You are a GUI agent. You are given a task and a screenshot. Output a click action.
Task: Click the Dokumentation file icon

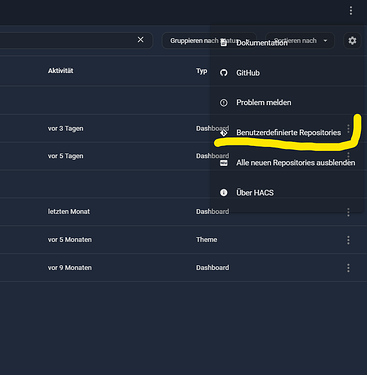pyautogui.click(x=224, y=43)
